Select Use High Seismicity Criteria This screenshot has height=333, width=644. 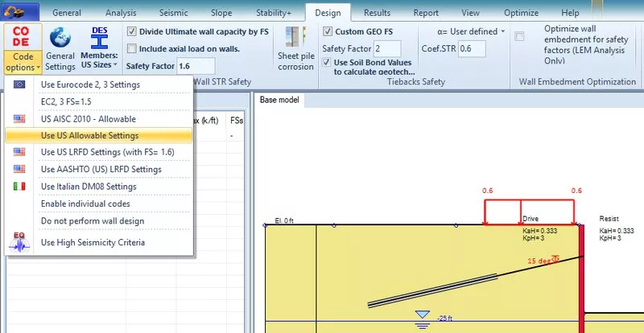click(98, 242)
